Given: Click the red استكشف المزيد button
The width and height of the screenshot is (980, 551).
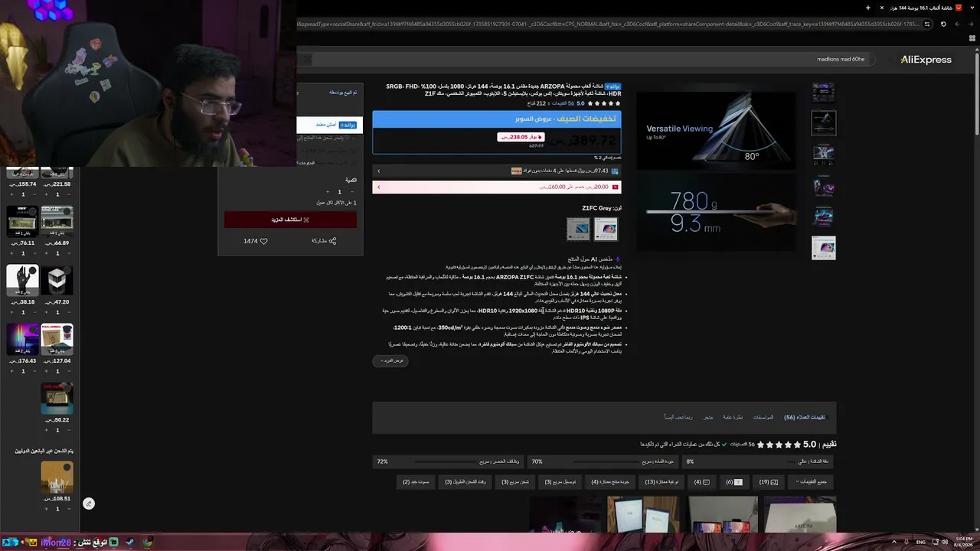Looking at the screenshot, I should (x=290, y=220).
